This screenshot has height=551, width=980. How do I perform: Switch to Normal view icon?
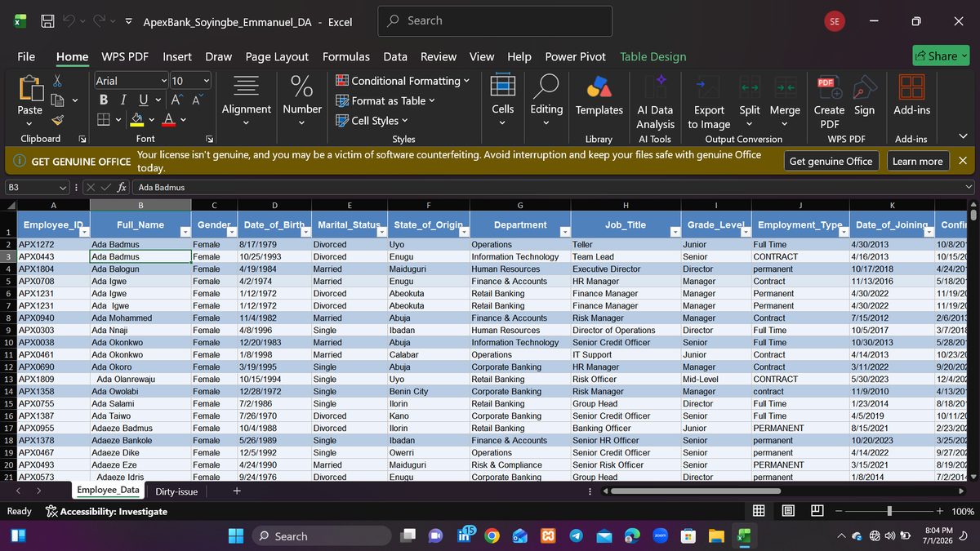[x=759, y=511]
